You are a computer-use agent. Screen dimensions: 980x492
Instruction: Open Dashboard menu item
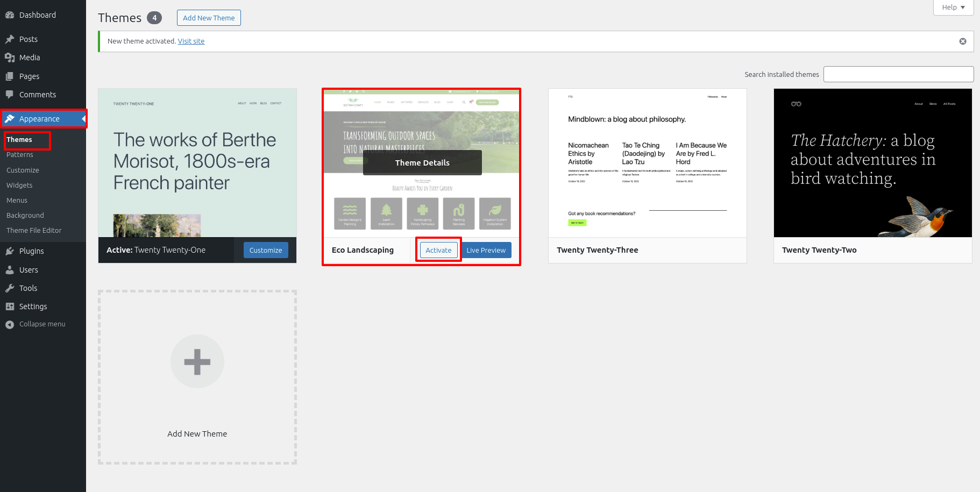43,15
